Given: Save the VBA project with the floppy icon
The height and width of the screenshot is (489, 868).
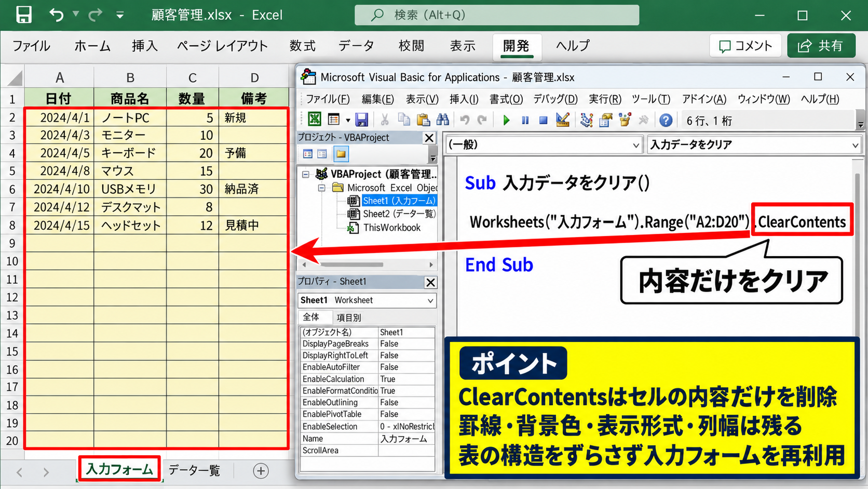Looking at the screenshot, I should (x=362, y=120).
